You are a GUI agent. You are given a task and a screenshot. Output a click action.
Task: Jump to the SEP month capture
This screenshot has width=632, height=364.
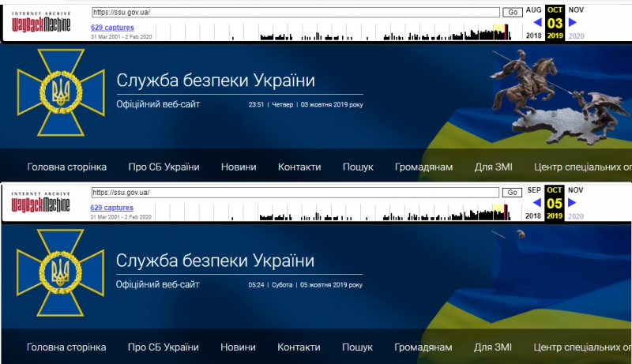click(534, 190)
